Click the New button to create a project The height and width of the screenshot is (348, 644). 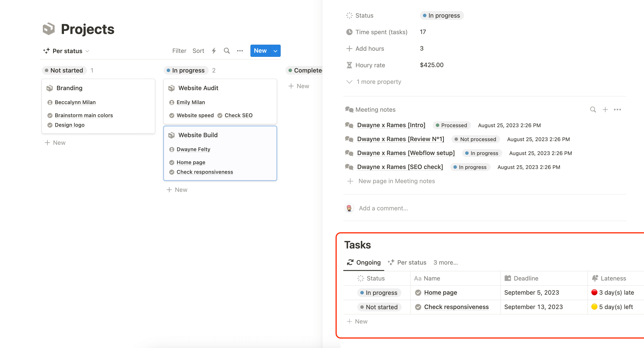260,51
